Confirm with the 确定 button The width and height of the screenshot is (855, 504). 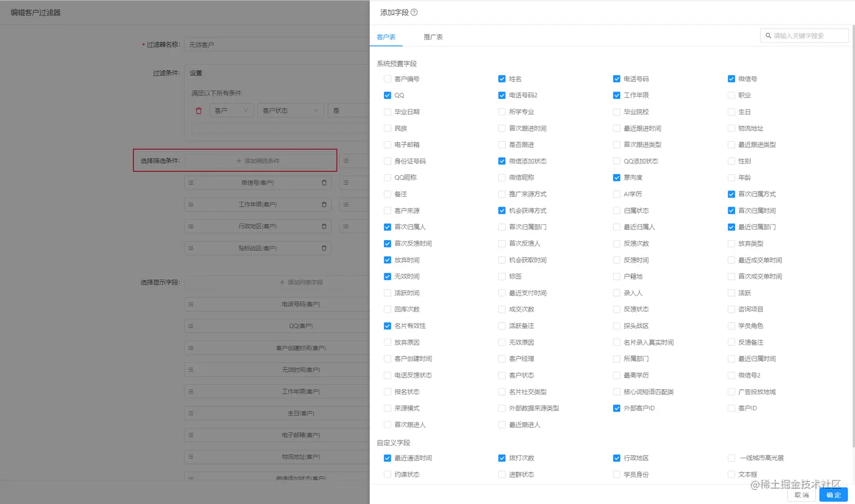pos(834,495)
